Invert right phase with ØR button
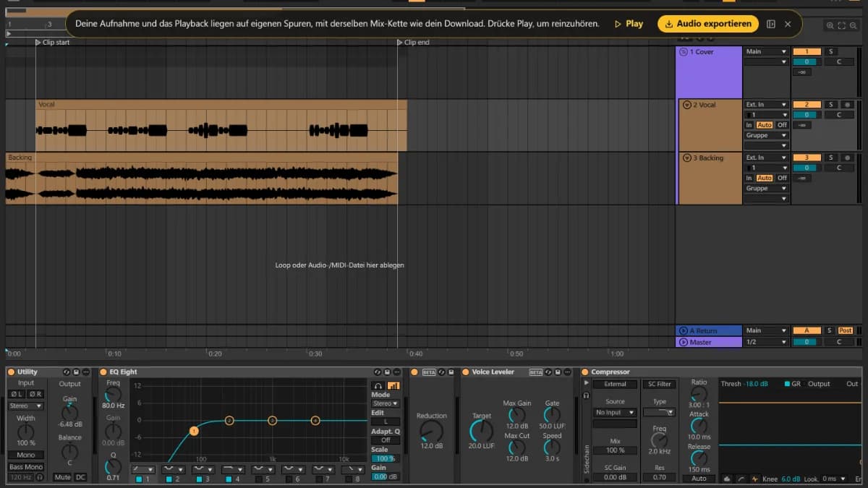 tap(35, 394)
